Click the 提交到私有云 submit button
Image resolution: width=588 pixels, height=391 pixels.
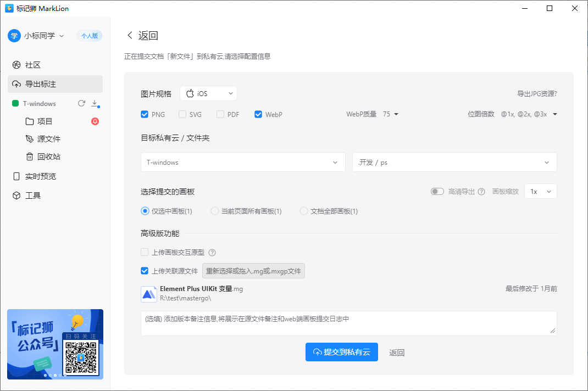point(342,352)
